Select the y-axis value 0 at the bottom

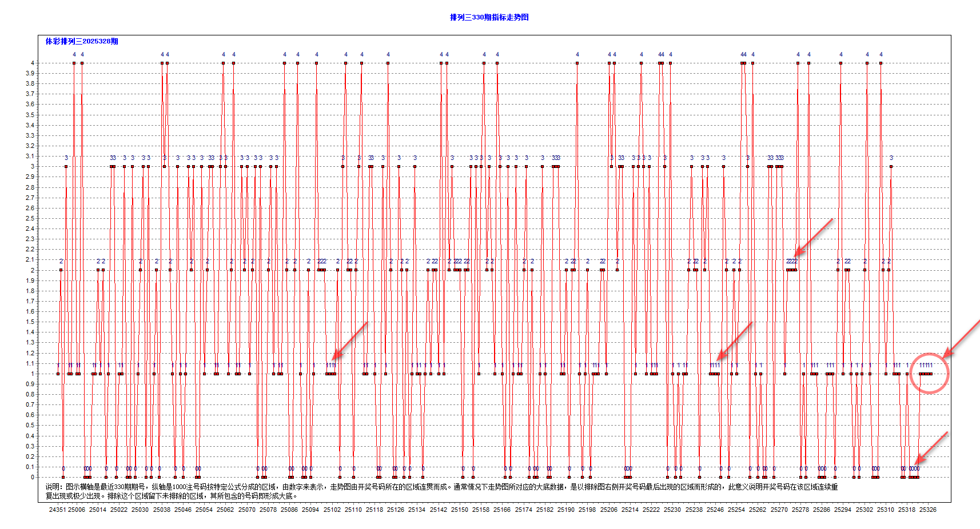31,476
